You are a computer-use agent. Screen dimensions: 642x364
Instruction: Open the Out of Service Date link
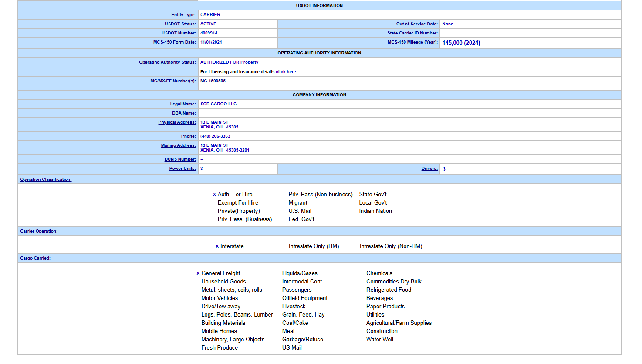click(416, 24)
